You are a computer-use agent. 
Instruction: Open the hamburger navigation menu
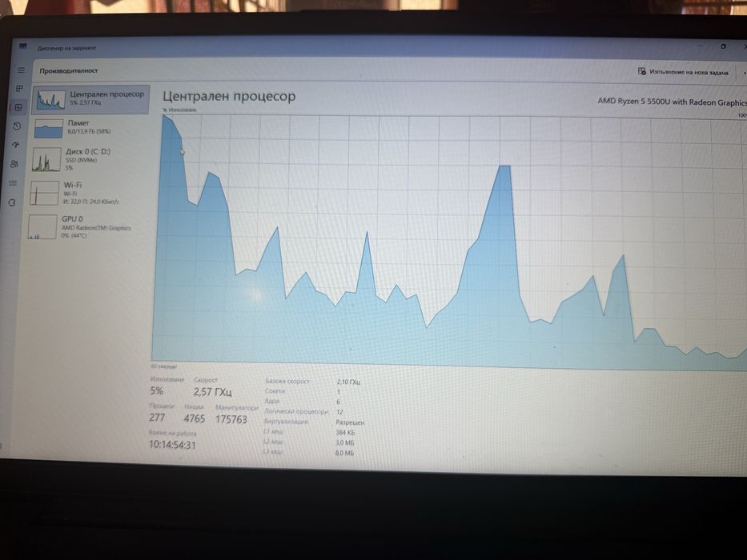click(x=21, y=70)
